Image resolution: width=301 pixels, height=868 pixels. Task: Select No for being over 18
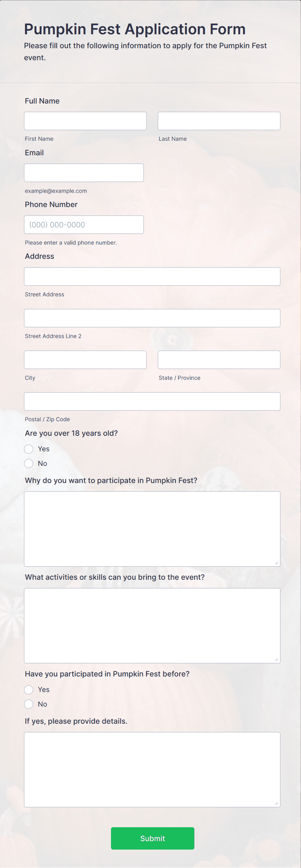click(x=29, y=463)
